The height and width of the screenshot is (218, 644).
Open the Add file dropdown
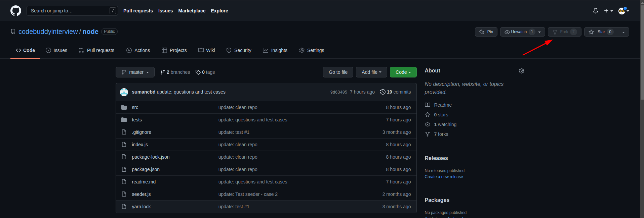coord(371,72)
